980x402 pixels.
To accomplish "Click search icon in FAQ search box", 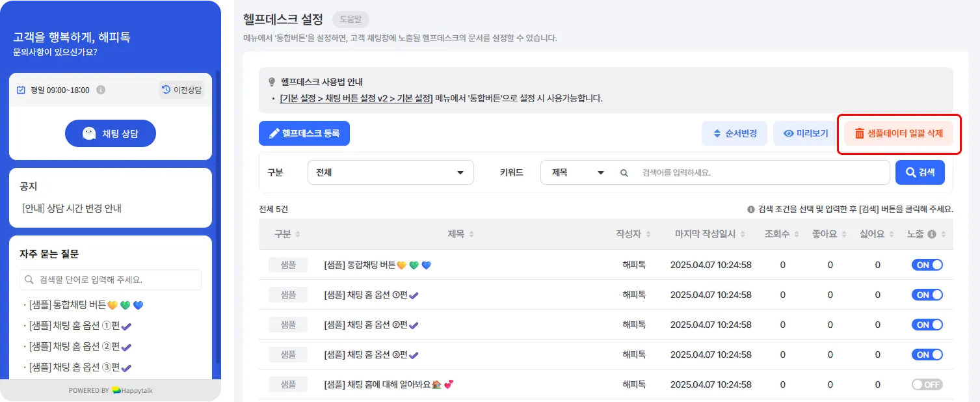I will (29, 280).
